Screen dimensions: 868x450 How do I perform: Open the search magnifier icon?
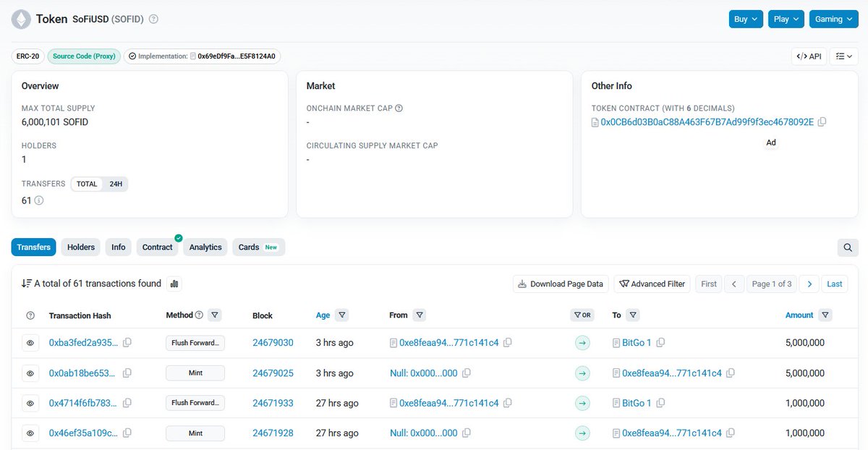[x=848, y=247]
